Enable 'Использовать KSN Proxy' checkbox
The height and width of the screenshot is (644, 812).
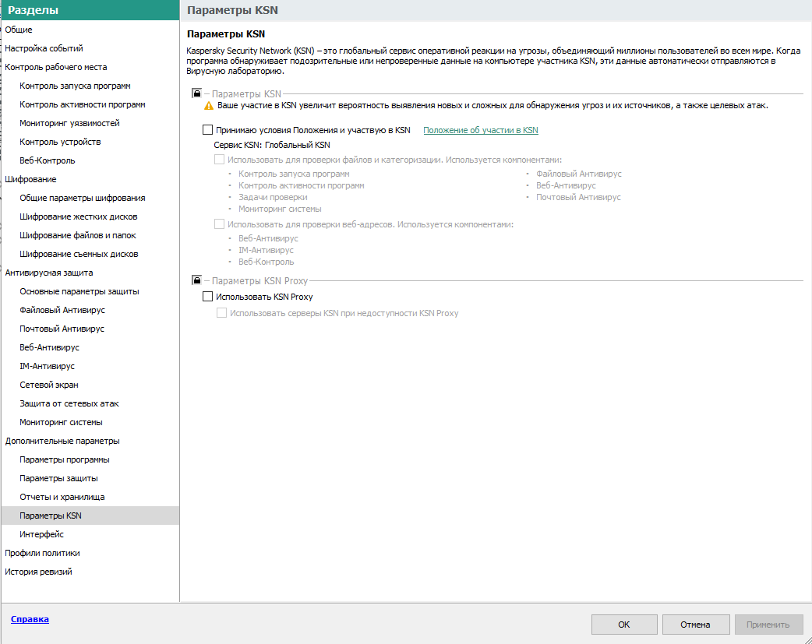(207, 297)
